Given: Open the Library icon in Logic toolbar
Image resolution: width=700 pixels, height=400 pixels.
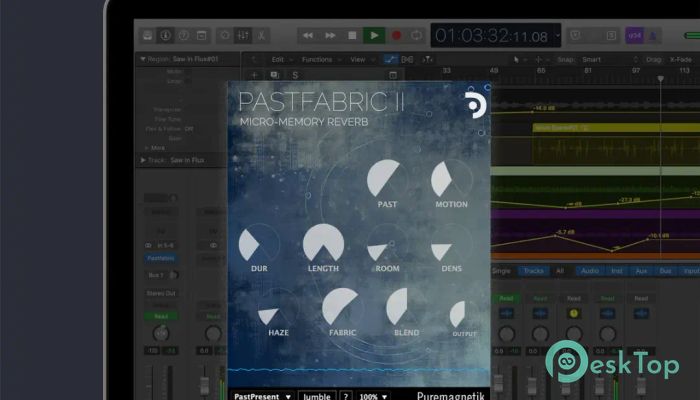Looking at the screenshot, I should coord(148,36).
